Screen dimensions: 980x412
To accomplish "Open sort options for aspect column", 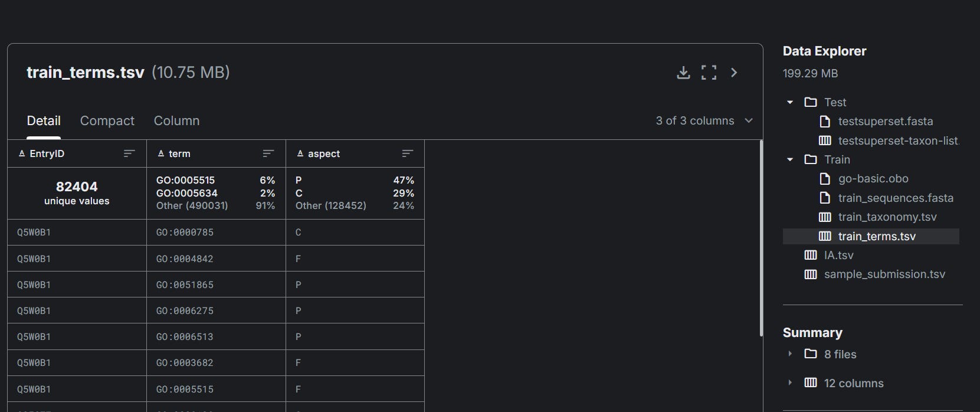I will point(408,153).
